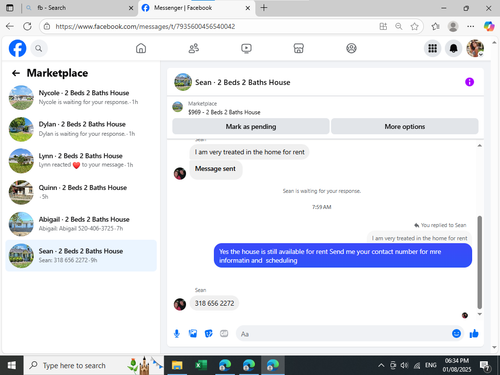Image resolution: width=500 pixels, height=375 pixels.
Task: Click the back arrow beside Marketplace
Action: (16, 73)
